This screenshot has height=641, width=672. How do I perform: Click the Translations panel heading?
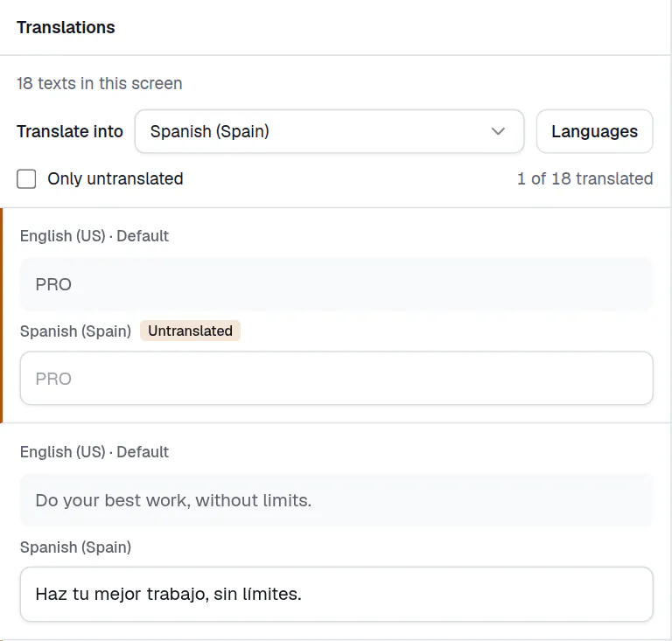(x=66, y=27)
